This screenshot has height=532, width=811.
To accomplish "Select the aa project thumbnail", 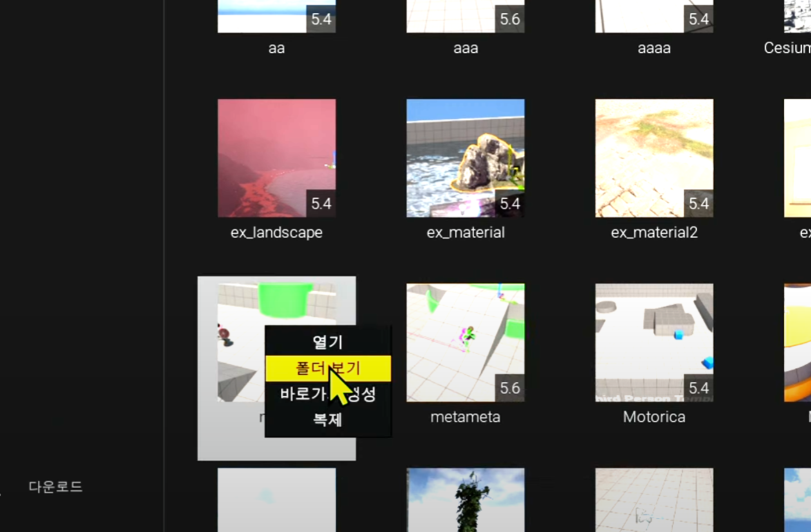I will coord(277,16).
